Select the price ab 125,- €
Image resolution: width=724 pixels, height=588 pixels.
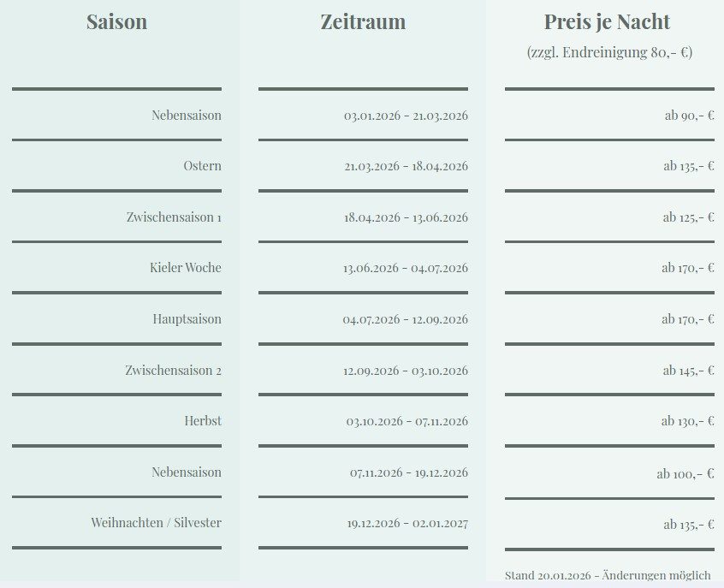coord(688,217)
